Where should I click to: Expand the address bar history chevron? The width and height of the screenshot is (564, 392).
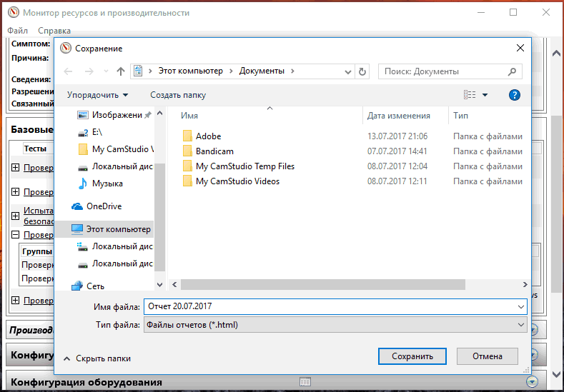click(348, 72)
